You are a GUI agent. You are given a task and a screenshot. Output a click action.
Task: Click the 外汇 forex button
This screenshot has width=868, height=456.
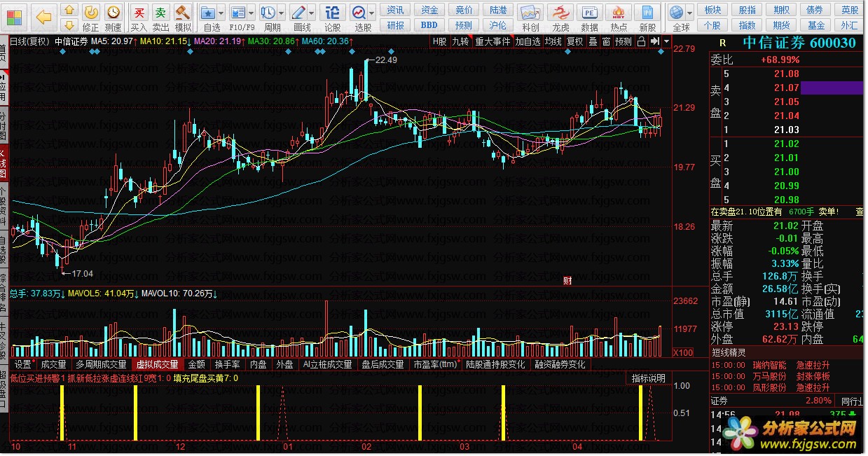click(849, 25)
